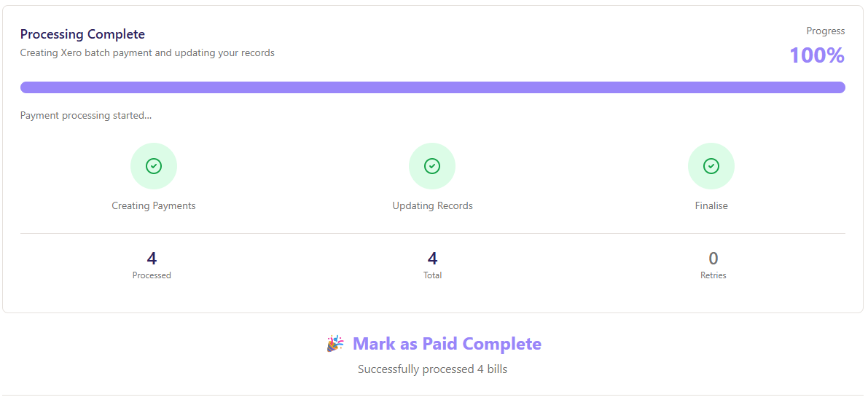Select the Creating Payments step label
This screenshot has height=397, width=868.
point(154,205)
